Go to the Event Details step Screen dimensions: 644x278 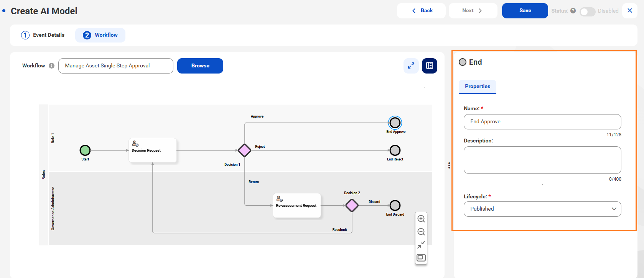(x=43, y=35)
